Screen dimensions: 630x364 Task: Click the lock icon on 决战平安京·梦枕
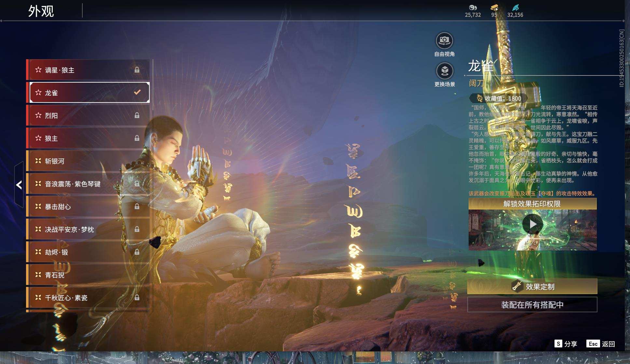coord(137,229)
